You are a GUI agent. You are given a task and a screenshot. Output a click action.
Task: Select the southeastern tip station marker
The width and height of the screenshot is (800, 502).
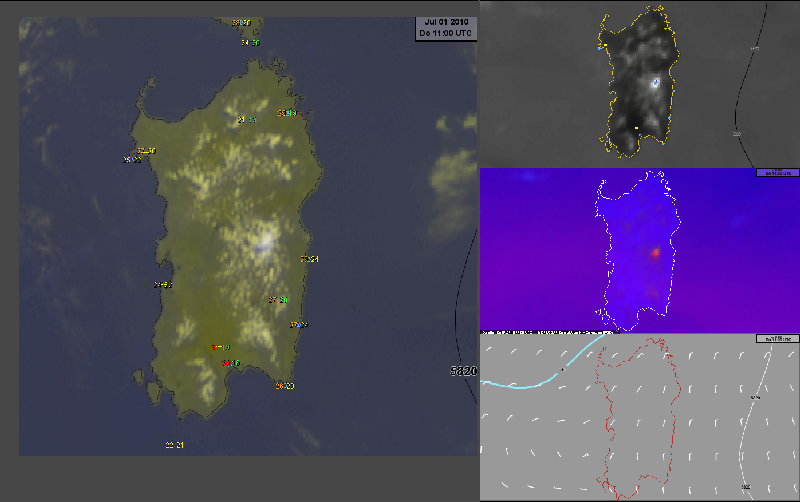284,386
